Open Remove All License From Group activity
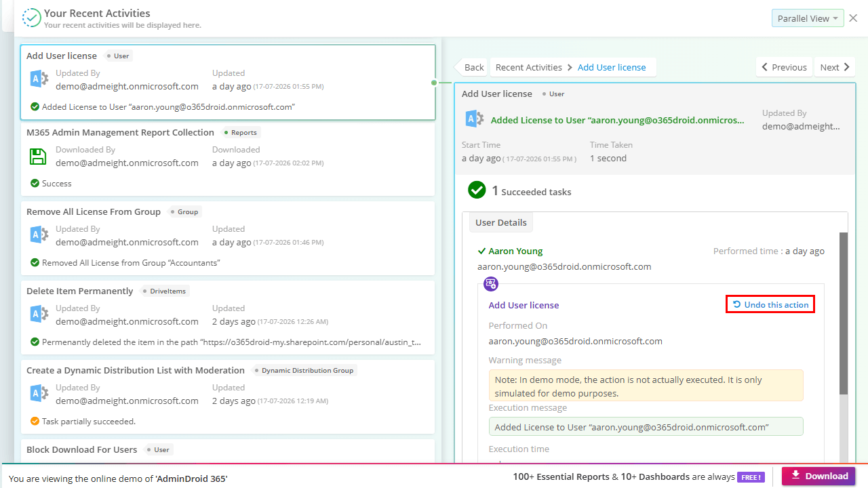The image size is (868, 488). [x=228, y=239]
